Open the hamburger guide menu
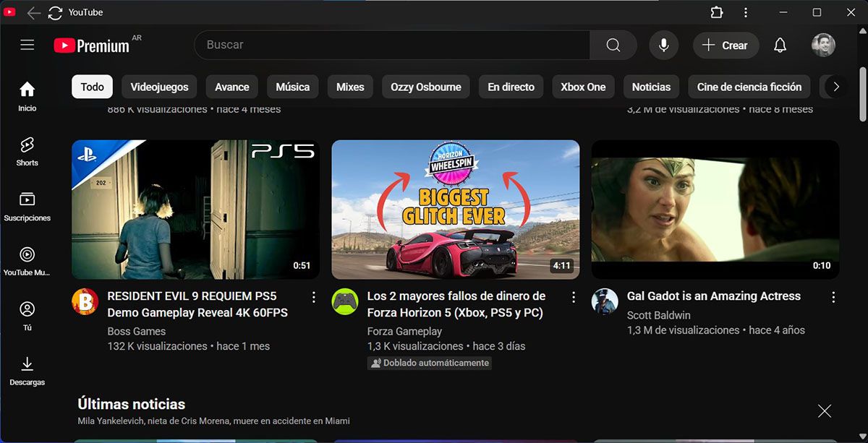Screen dimensions: 868x443 pyautogui.click(x=27, y=45)
